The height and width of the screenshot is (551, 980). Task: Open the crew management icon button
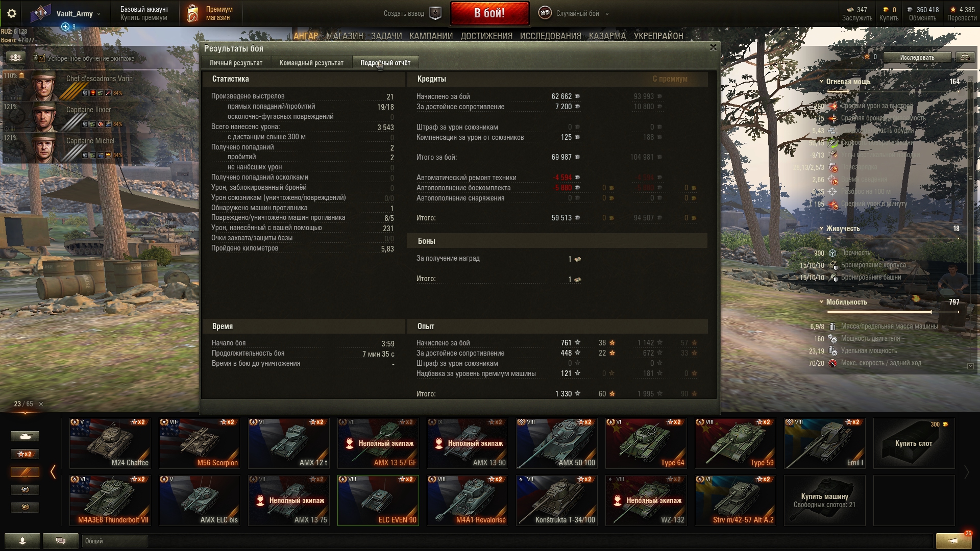pyautogui.click(x=15, y=58)
